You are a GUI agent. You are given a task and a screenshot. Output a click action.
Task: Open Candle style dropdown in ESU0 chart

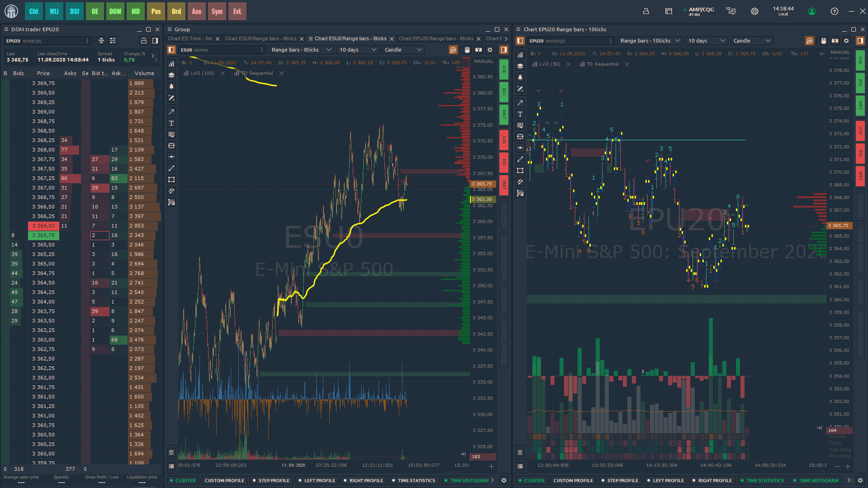(x=403, y=50)
